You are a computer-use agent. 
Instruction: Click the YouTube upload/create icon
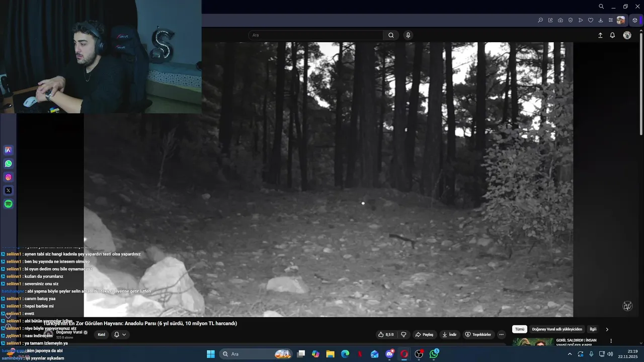point(600,35)
